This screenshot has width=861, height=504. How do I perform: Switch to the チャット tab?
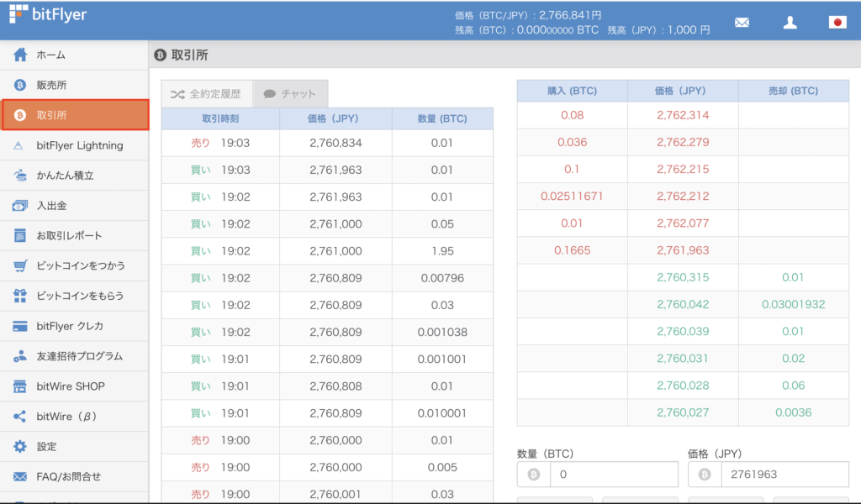(290, 92)
